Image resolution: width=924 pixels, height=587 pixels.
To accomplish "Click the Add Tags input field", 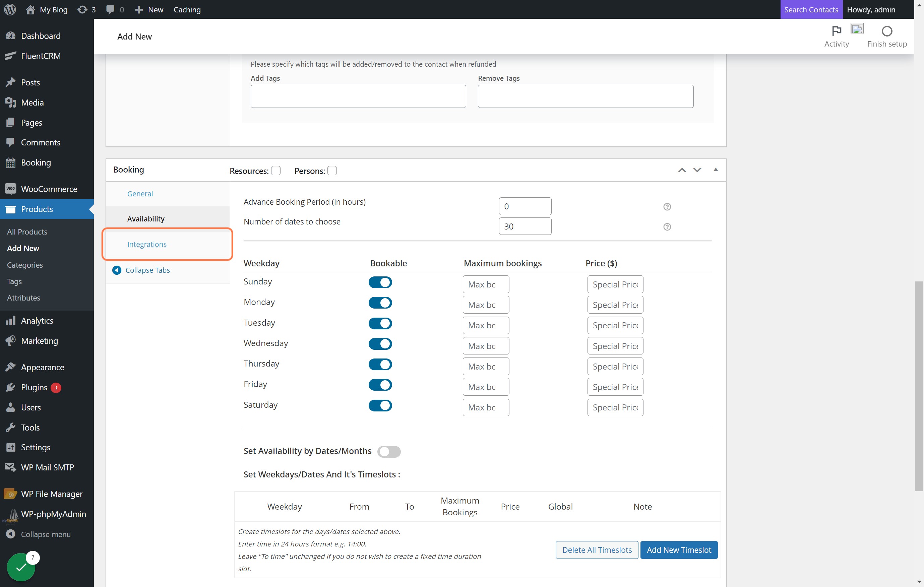I will (x=358, y=96).
